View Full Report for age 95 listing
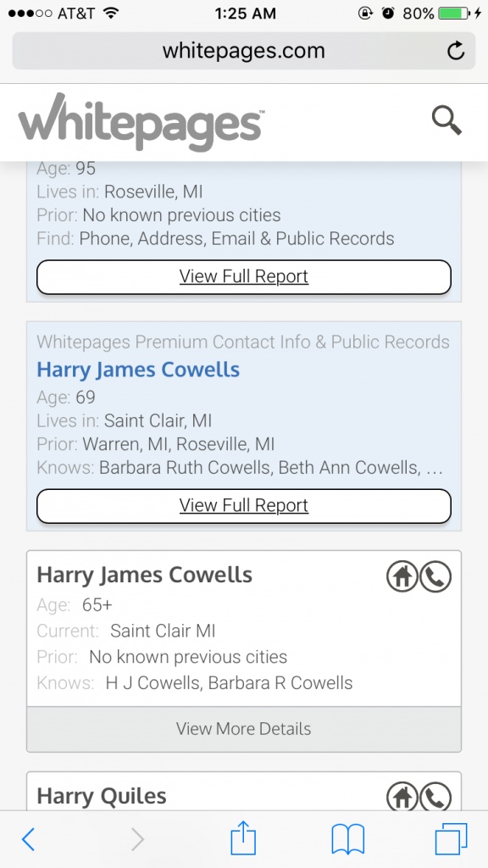This screenshot has height=868, width=488. (244, 277)
